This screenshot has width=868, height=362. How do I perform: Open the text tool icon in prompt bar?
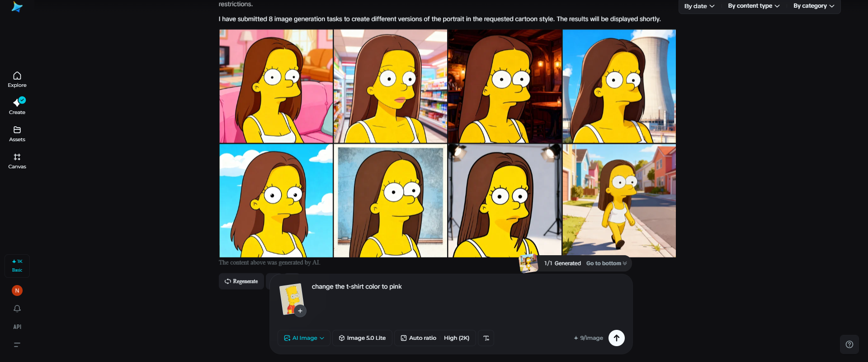[486, 338]
